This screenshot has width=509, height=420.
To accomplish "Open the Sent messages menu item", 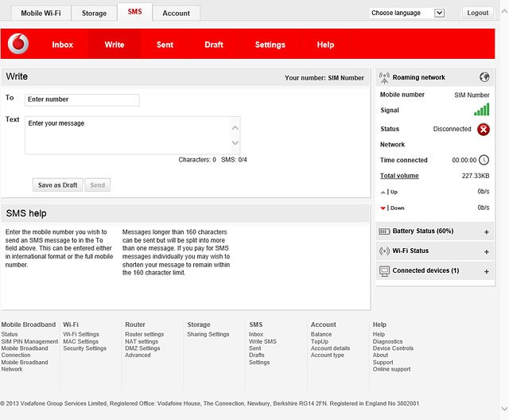I will 165,45.
